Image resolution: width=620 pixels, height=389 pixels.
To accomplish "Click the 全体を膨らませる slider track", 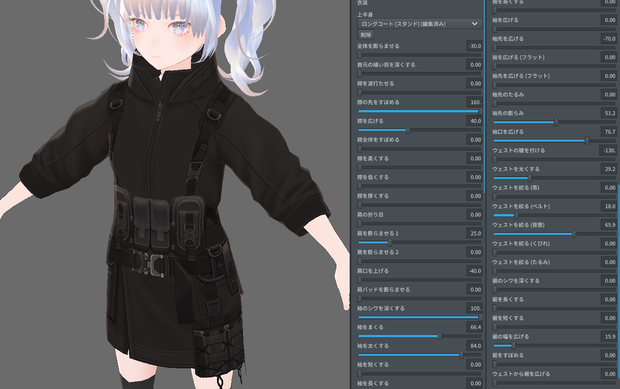I will 420,55.
